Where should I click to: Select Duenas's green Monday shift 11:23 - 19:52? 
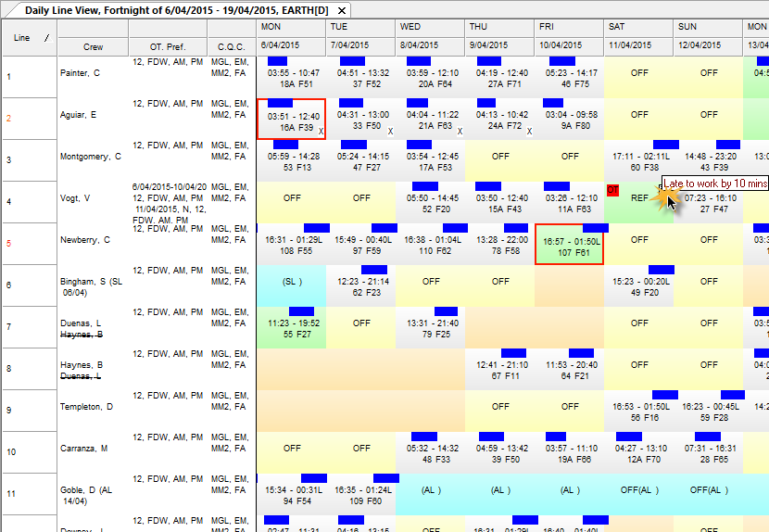[292, 328]
